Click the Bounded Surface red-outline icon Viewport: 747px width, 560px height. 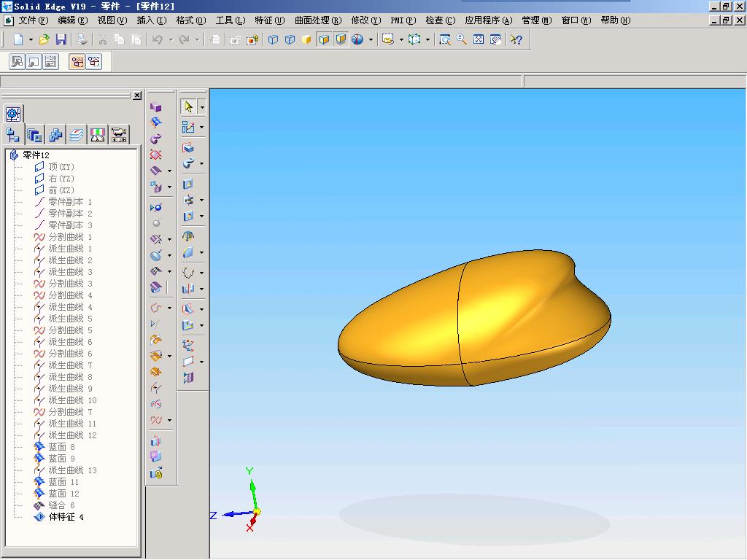156,155
